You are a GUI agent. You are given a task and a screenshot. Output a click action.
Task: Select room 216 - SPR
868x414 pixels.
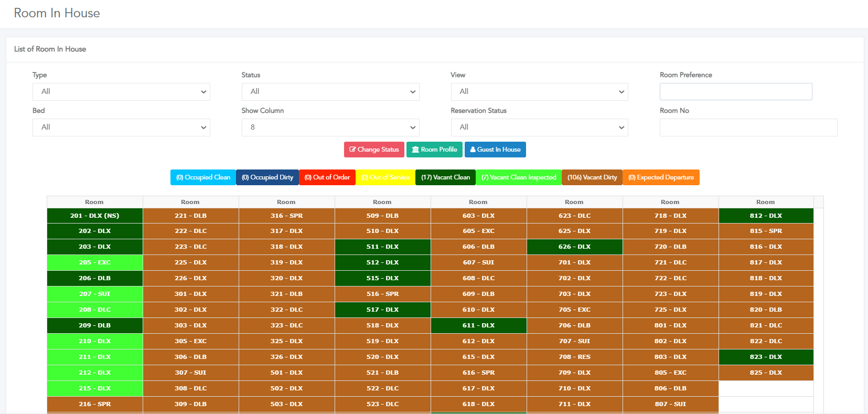click(95, 404)
